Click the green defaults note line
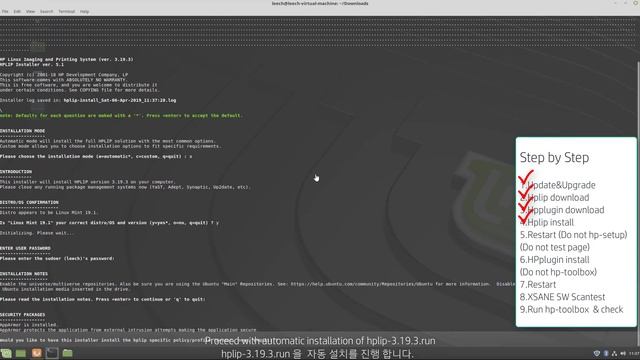The height and width of the screenshot is (360, 640). (121, 116)
